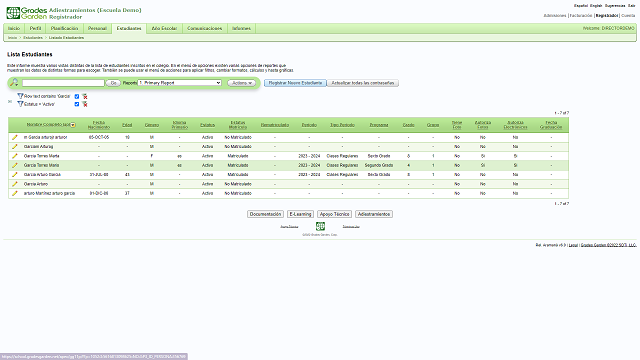The height and width of the screenshot is (360, 640).
Task: Sort by Programa column header
Action: [x=379, y=125]
